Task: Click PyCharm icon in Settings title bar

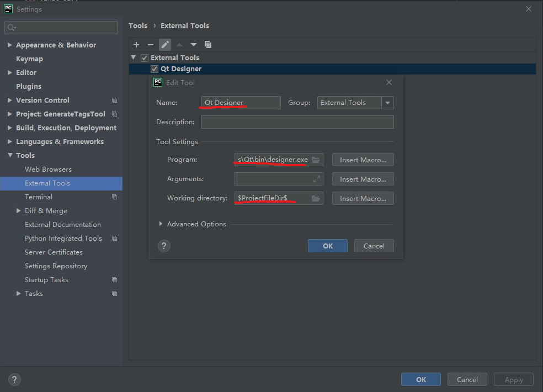Action: click(x=8, y=9)
